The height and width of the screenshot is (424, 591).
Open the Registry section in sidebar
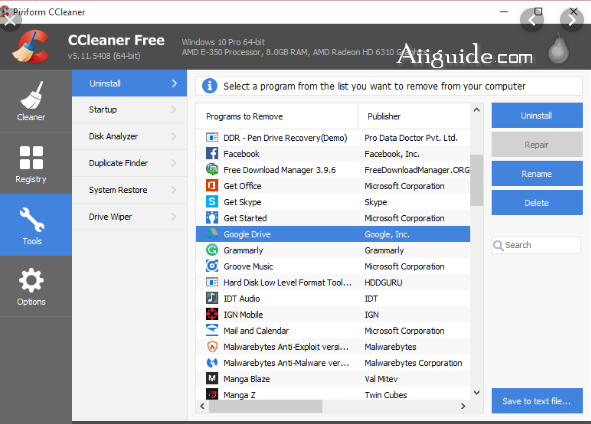(x=31, y=164)
